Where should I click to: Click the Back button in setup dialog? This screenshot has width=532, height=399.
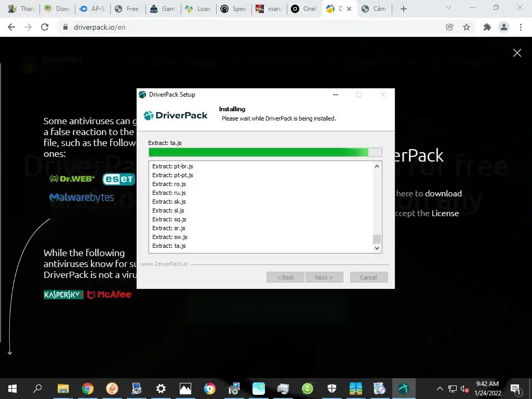point(285,277)
